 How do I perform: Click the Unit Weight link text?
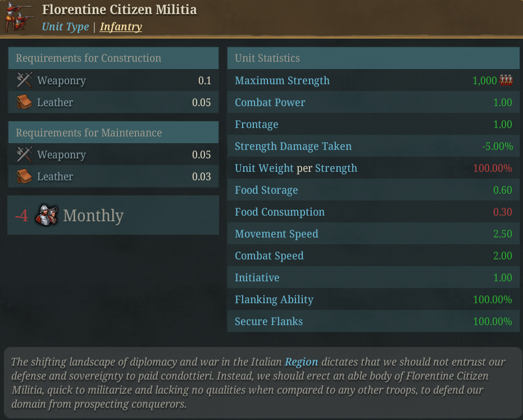pyautogui.click(x=264, y=168)
